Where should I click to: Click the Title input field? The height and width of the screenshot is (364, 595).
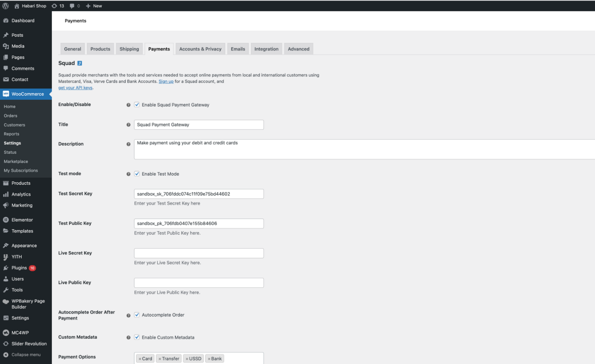[x=199, y=124]
